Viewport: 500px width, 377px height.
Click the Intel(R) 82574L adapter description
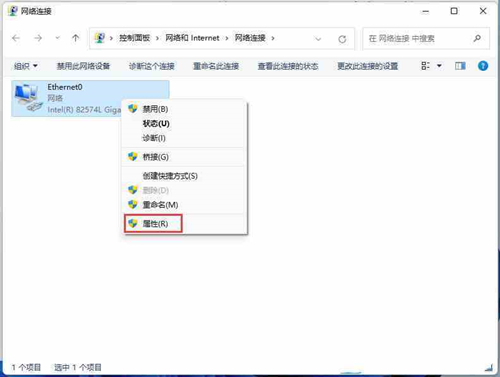(x=84, y=110)
